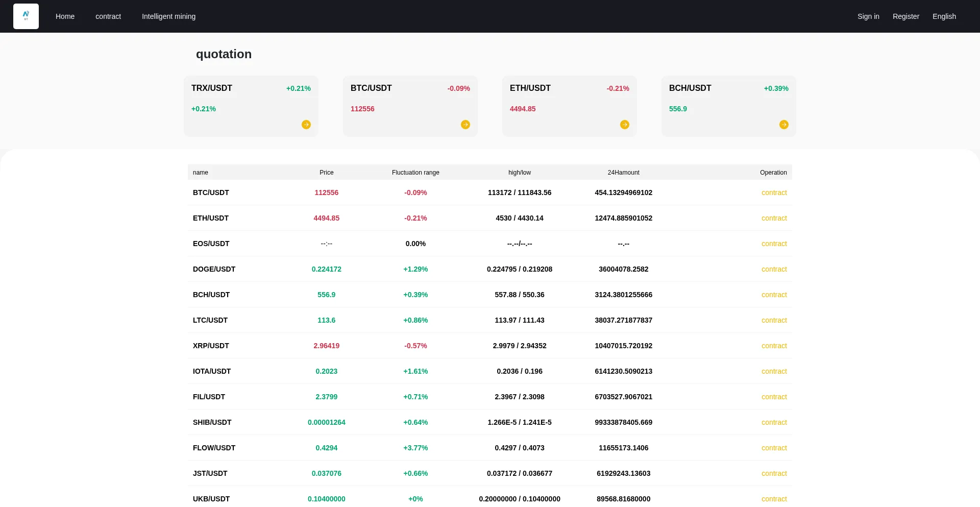Open the Intelligent mining page
This screenshot has width=980, height=507.
pos(168,16)
